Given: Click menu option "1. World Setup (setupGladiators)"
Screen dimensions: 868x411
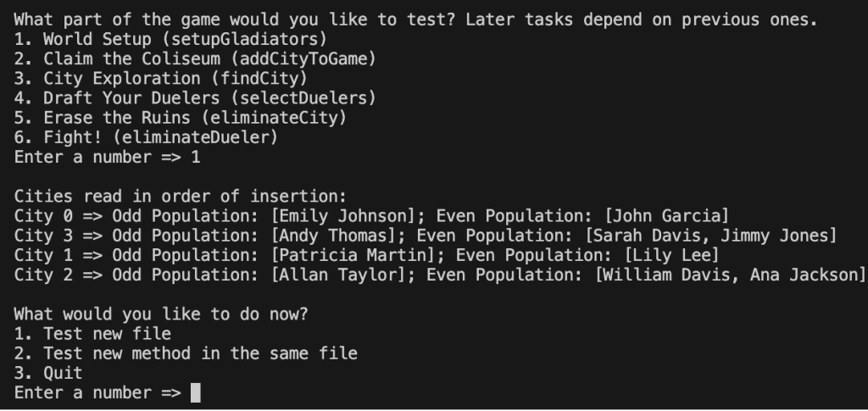Looking at the screenshot, I should (170, 39).
